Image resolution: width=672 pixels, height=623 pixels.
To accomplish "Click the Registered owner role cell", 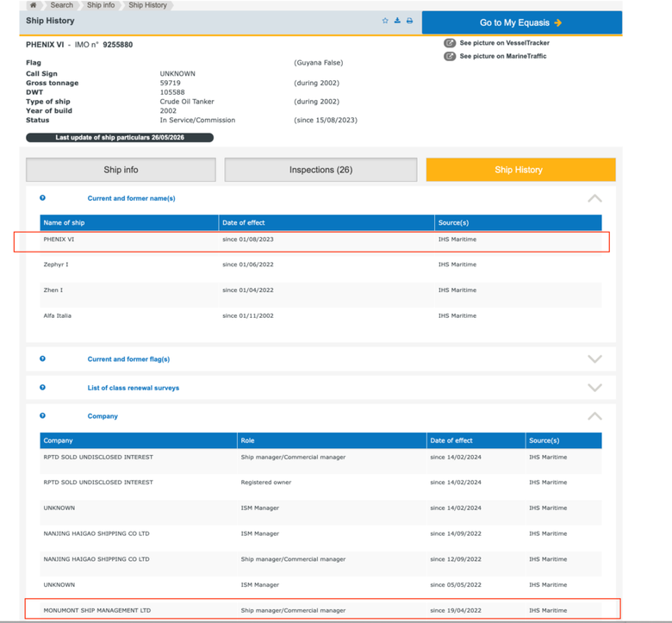I will pos(265,483).
